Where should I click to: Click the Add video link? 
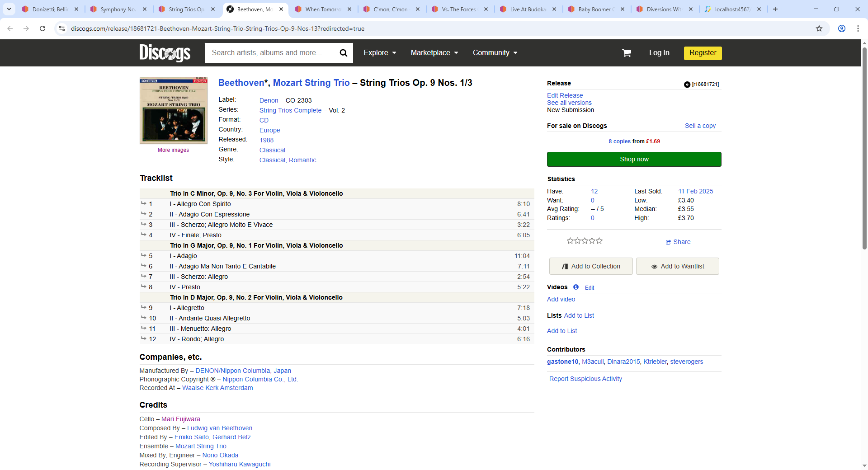click(561, 299)
